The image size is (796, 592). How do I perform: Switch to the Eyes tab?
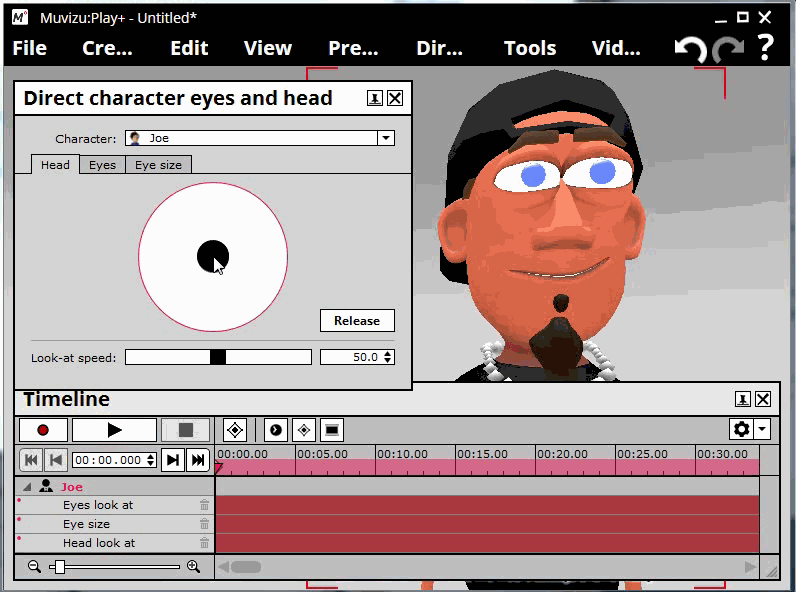pos(103,165)
